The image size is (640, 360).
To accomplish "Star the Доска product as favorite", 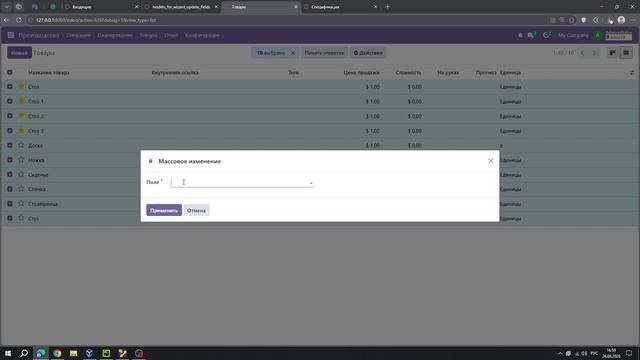I will pyautogui.click(x=21, y=145).
